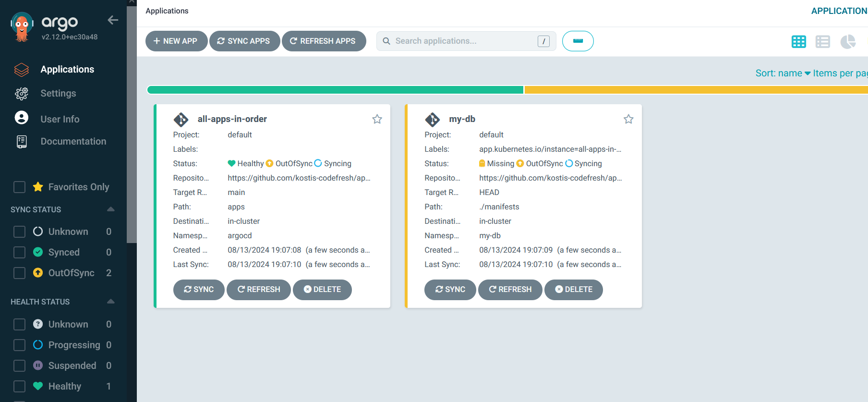868x402 pixels.
Task: Enable the Favorites Only checkbox
Action: click(20, 187)
